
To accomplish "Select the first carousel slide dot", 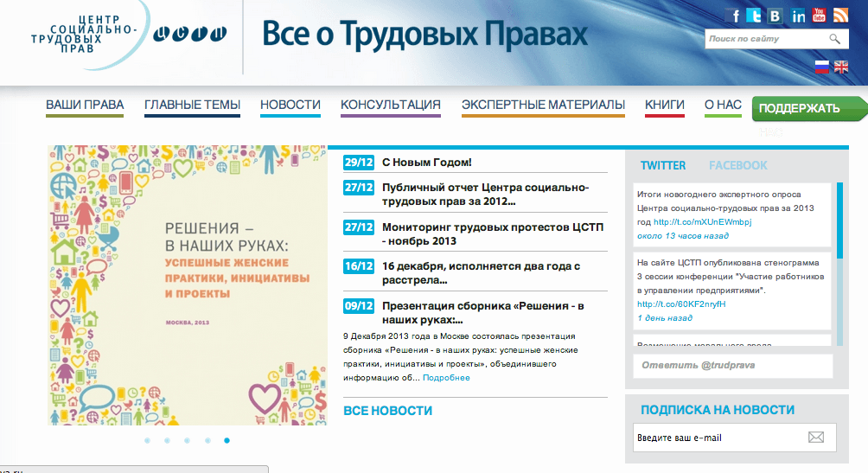I will (x=147, y=440).
